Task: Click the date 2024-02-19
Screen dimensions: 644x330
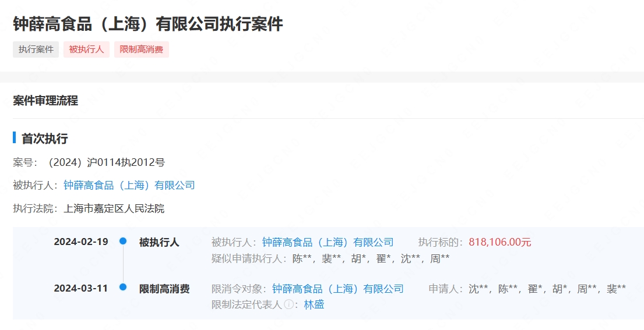Action: coord(81,242)
